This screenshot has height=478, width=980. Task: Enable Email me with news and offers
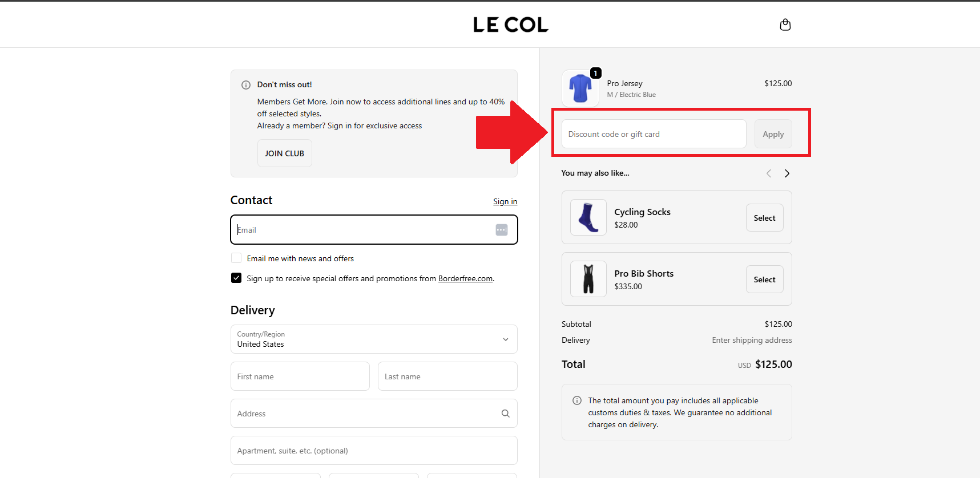236,258
